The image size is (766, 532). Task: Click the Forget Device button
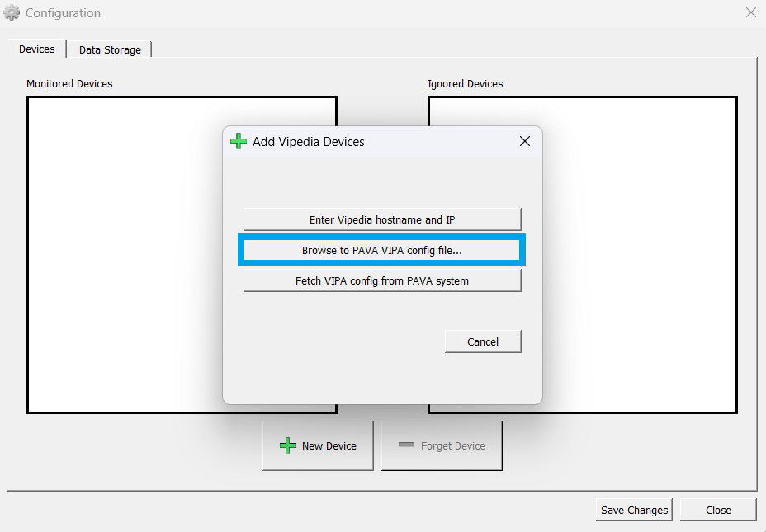click(442, 445)
